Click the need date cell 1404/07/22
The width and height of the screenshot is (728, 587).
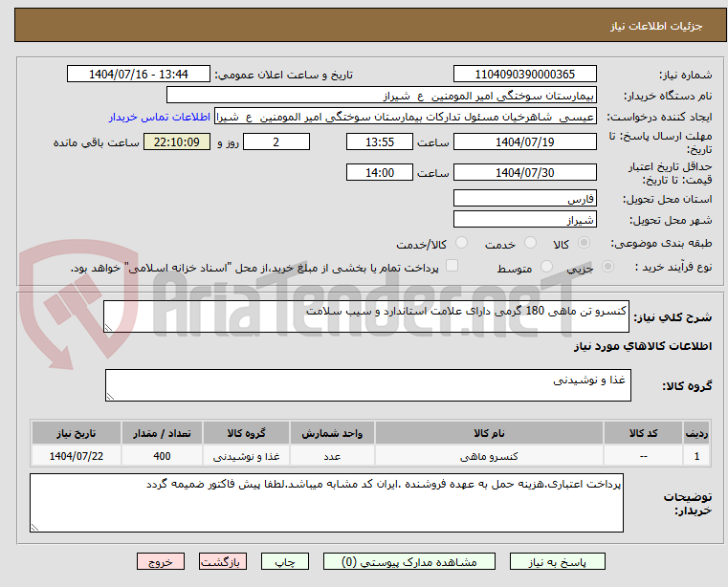point(77,456)
